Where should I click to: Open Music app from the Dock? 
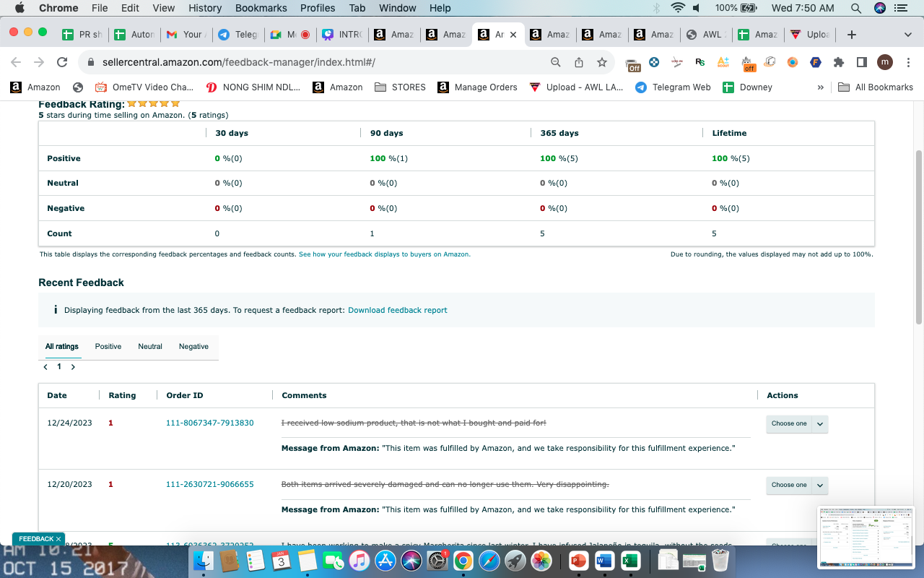pos(359,560)
